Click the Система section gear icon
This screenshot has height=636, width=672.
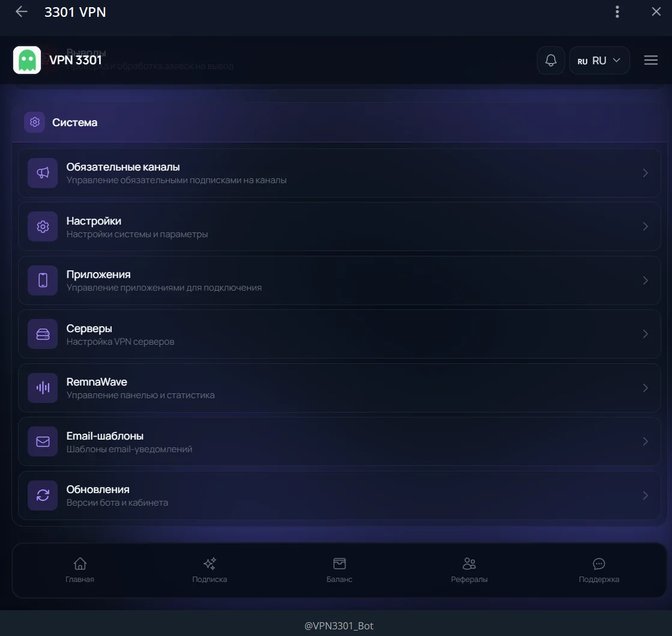pos(34,122)
